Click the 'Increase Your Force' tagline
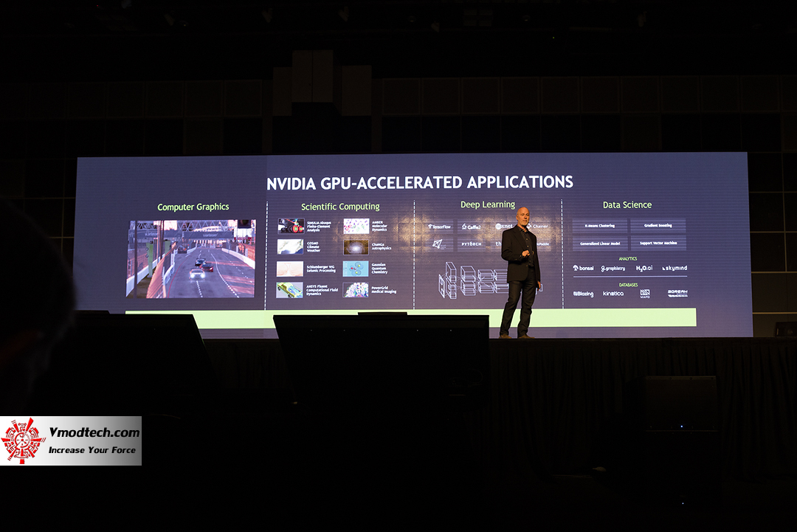 tap(92, 449)
